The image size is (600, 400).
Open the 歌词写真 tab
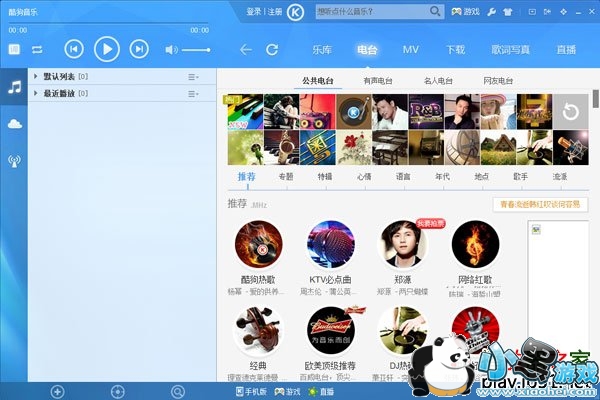(510, 50)
